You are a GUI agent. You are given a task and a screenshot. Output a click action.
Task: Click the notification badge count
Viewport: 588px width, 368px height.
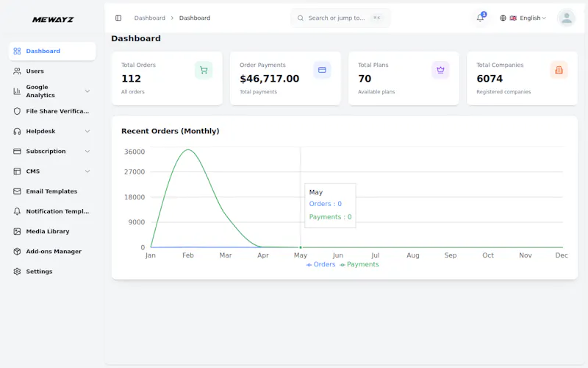tap(484, 14)
